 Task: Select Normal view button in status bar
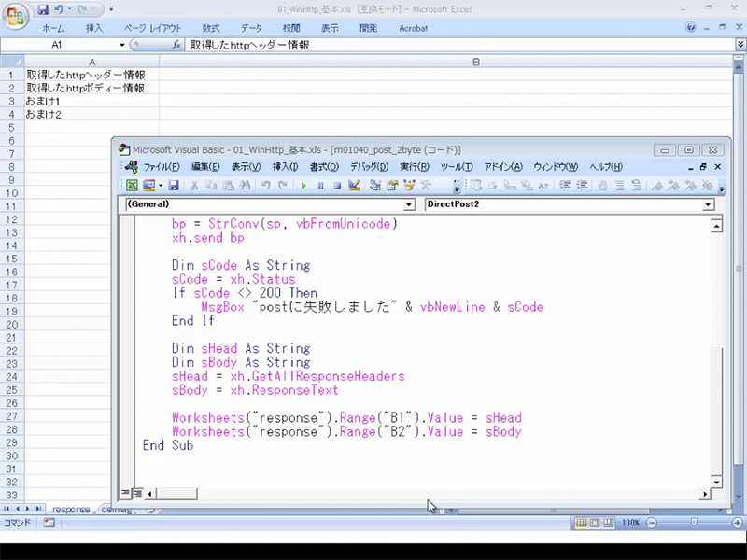582,524
